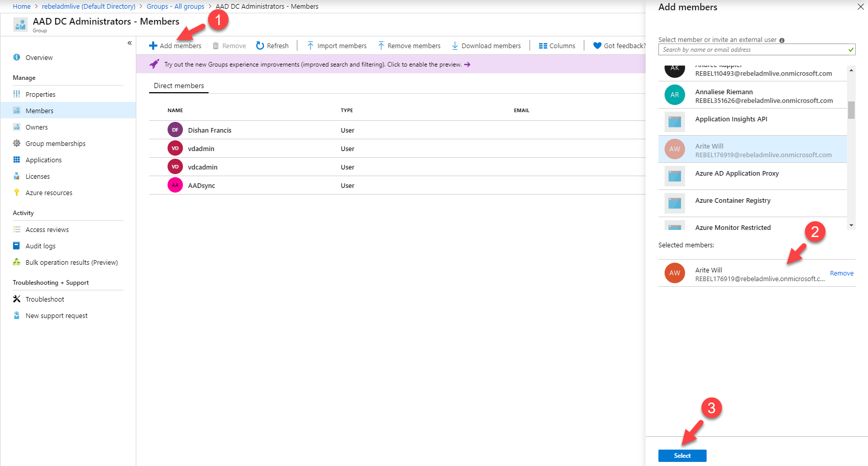This screenshot has width=868, height=466.
Task: Click info icon beside external user label
Action: click(781, 40)
